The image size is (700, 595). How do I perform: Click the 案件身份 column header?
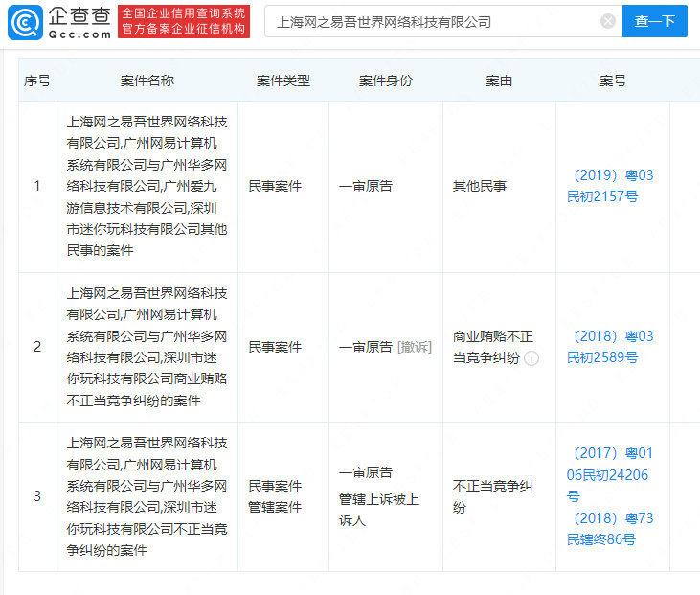point(386,80)
